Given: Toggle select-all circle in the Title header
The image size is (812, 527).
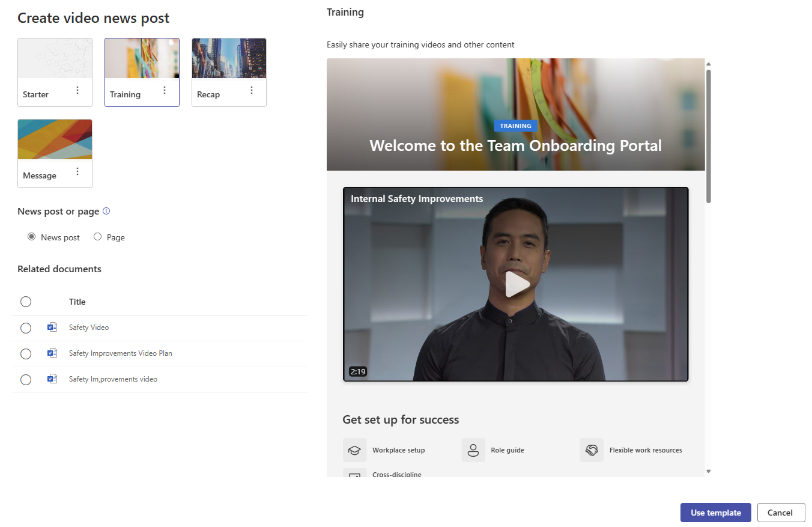Looking at the screenshot, I should [x=26, y=302].
